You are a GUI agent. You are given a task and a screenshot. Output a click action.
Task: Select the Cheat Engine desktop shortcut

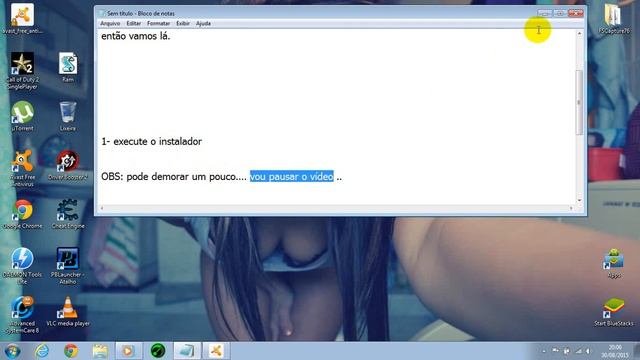(68, 214)
